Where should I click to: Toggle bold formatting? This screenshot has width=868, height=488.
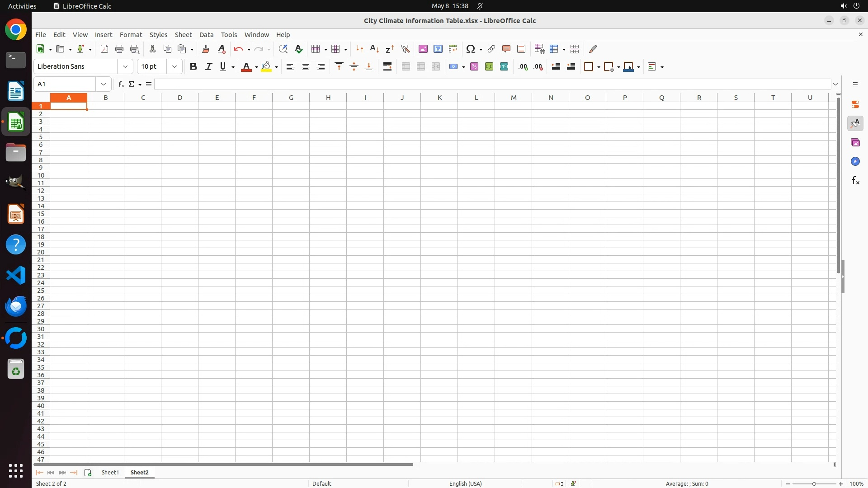(193, 67)
